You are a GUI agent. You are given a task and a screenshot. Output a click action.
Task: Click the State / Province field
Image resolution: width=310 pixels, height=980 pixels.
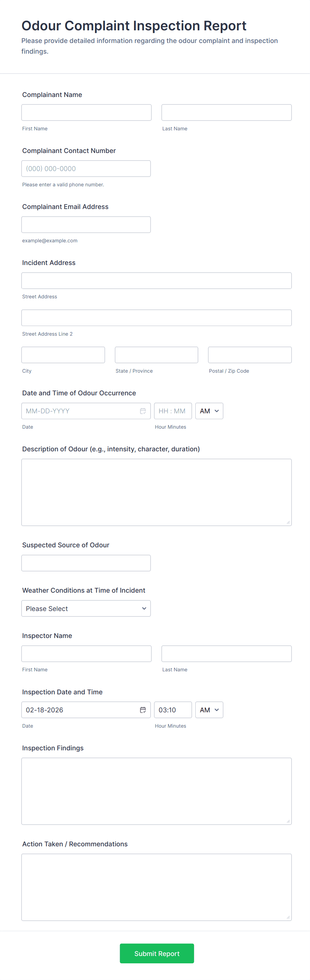[x=156, y=355]
